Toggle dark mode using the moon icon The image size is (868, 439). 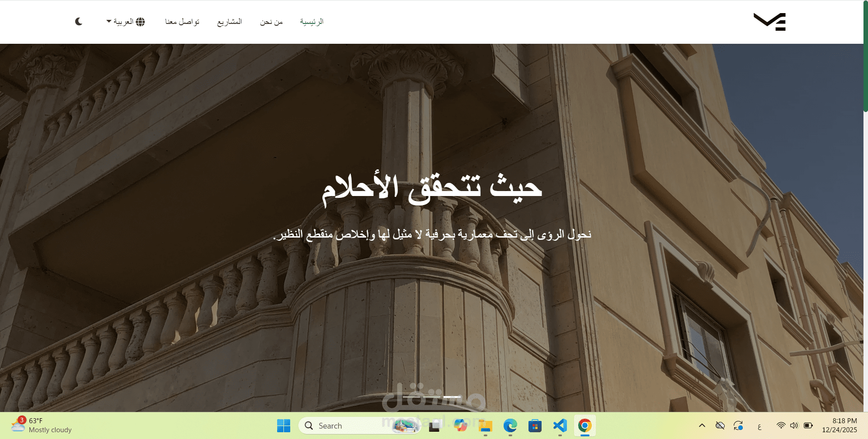point(78,21)
